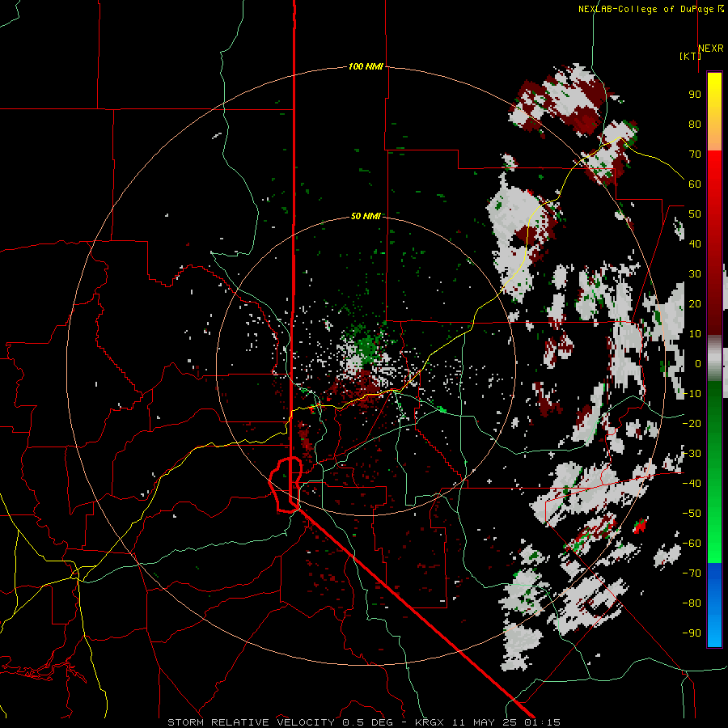Click the -50 value on velocity scale

pos(692,513)
